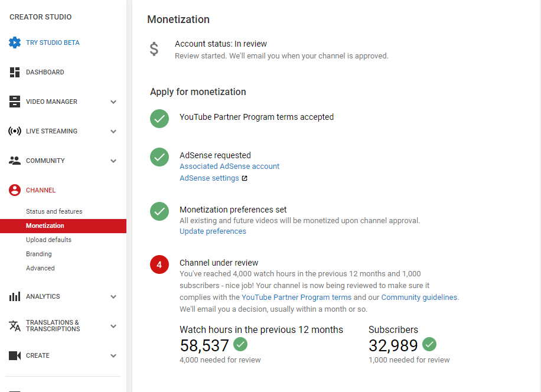Click the 'AdSense requested' text
The width and height of the screenshot is (541, 392).
(x=216, y=155)
